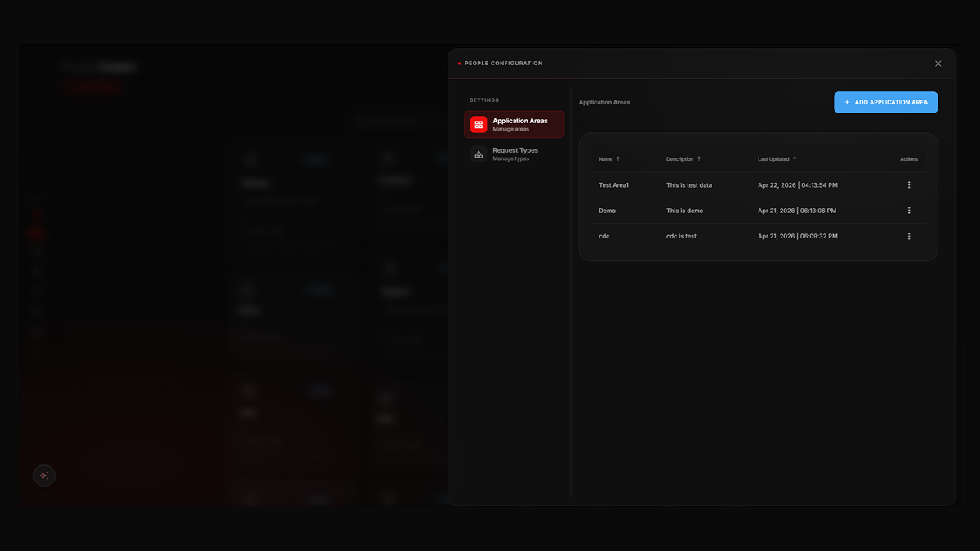Viewport: 980px width, 551px height.
Task: Sort table by Last Updated column arrow
Action: click(x=795, y=159)
